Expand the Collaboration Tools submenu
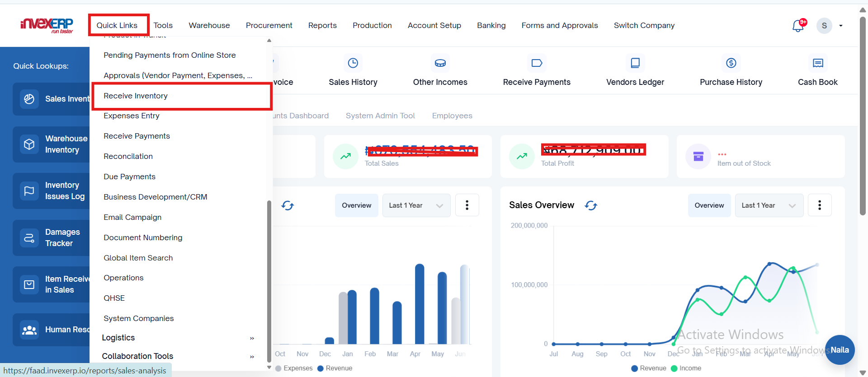Screen dimensions: 868x377 179,356
